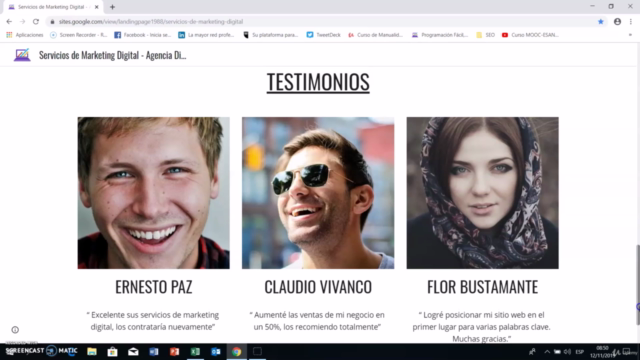Open the Aplicaciones bookmark
Viewport: 640px width, 360px height.
pos(25,35)
